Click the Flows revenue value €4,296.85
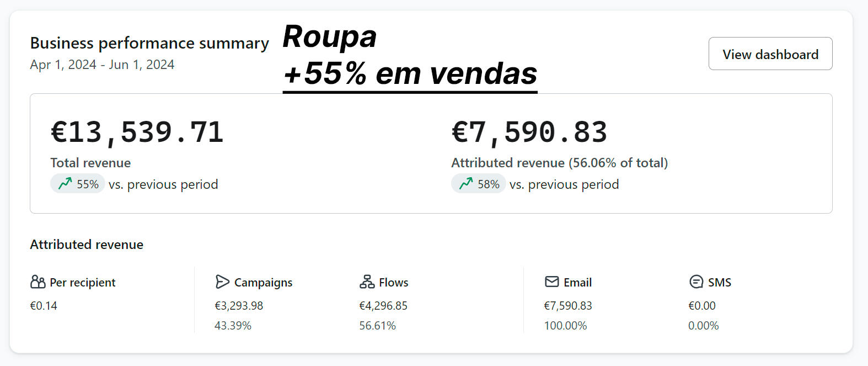The height and width of the screenshot is (366, 868). coord(383,306)
